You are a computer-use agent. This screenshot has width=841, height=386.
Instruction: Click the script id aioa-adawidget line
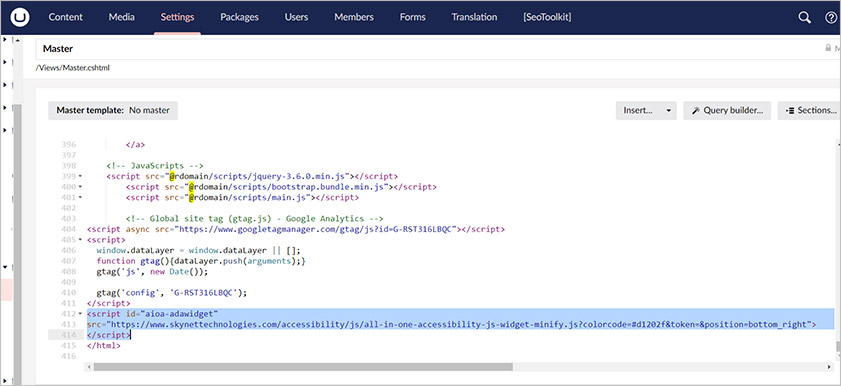[x=152, y=314]
